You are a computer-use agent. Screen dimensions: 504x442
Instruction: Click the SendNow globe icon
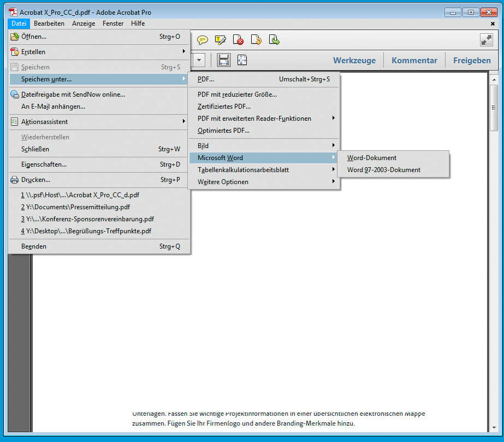coord(14,95)
